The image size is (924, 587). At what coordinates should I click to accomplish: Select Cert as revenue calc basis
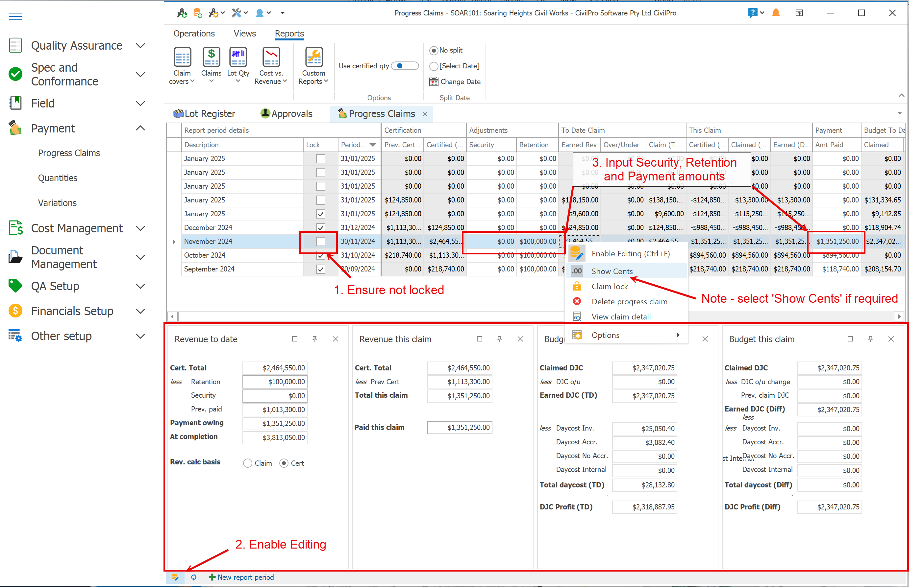tap(284, 463)
